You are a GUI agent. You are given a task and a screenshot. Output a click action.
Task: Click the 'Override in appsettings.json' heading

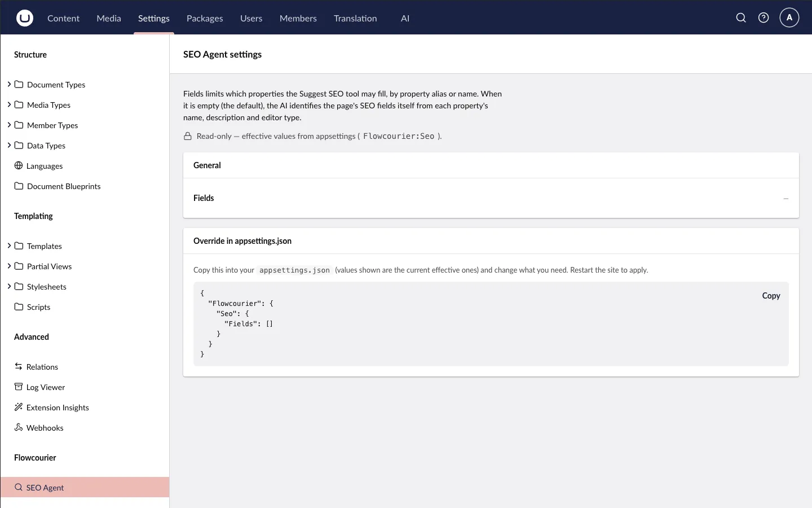[242, 241]
